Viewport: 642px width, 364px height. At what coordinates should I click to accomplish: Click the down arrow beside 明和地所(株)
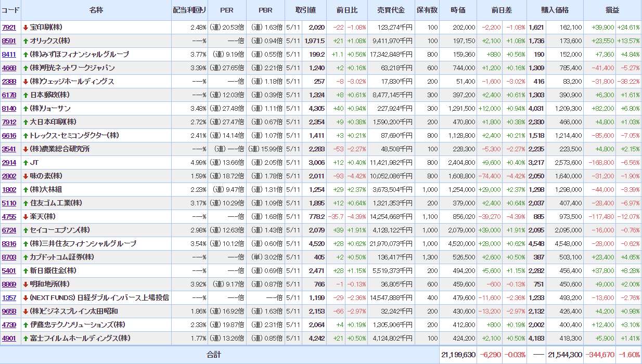pos(25,284)
